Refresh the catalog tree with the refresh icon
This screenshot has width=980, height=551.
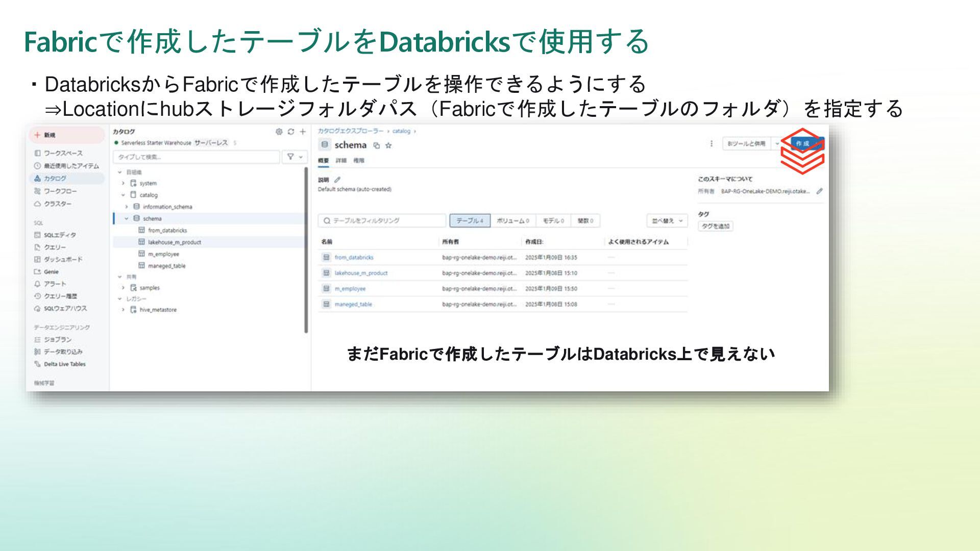[x=290, y=132]
